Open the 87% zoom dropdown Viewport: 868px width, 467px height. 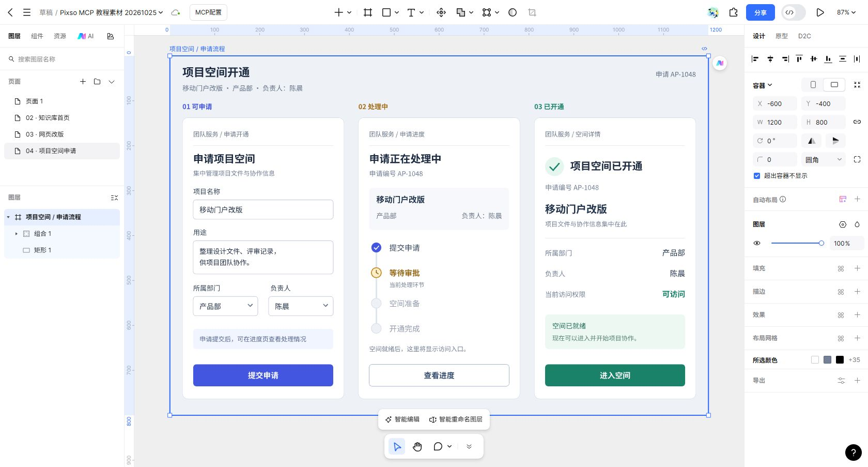(846, 12)
